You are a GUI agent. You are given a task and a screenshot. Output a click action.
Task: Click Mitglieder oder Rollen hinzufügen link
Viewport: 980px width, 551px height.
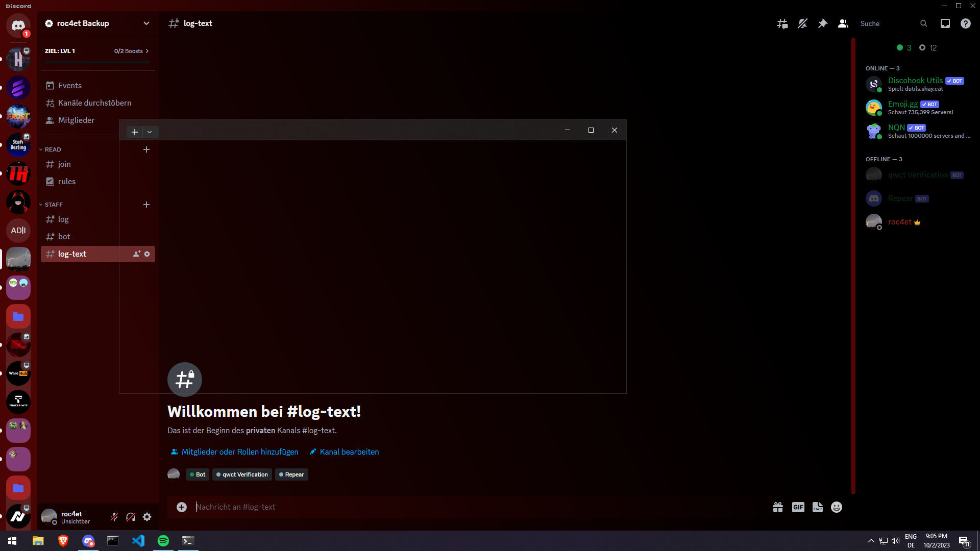pos(234,452)
